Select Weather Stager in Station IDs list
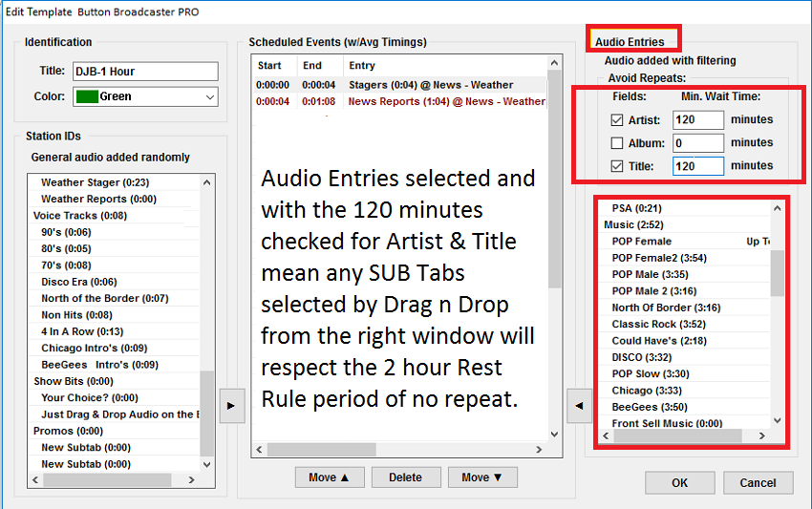Image resolution: width=812 pixels, height=509 pixels. (x=95, y=182)
